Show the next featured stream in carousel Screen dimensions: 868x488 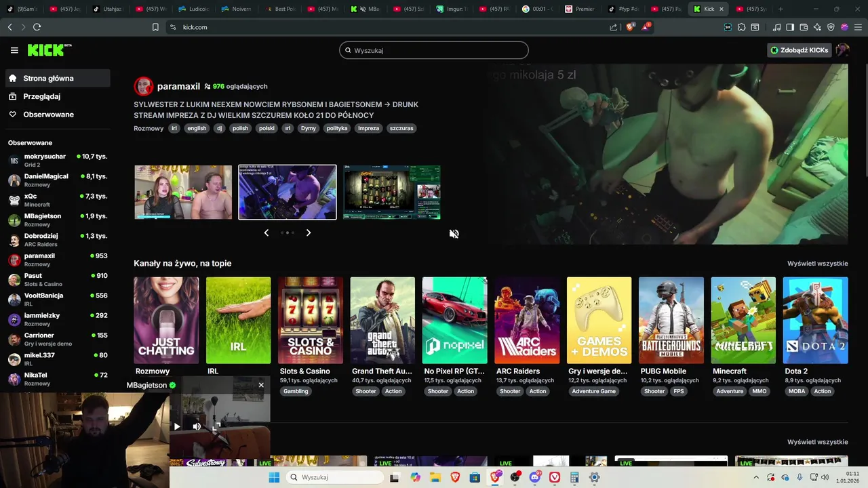tap(309, 232)
